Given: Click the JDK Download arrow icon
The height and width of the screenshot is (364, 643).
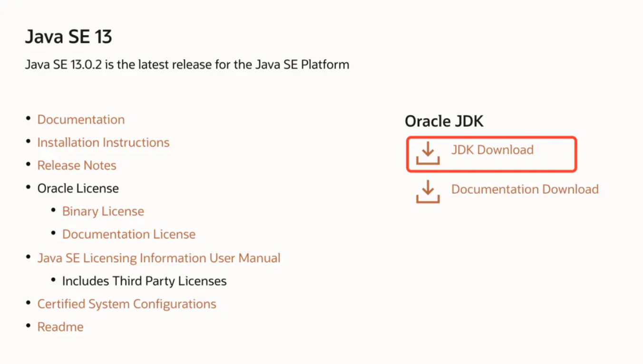Looking at the screenshot, I should click(428, 153).
